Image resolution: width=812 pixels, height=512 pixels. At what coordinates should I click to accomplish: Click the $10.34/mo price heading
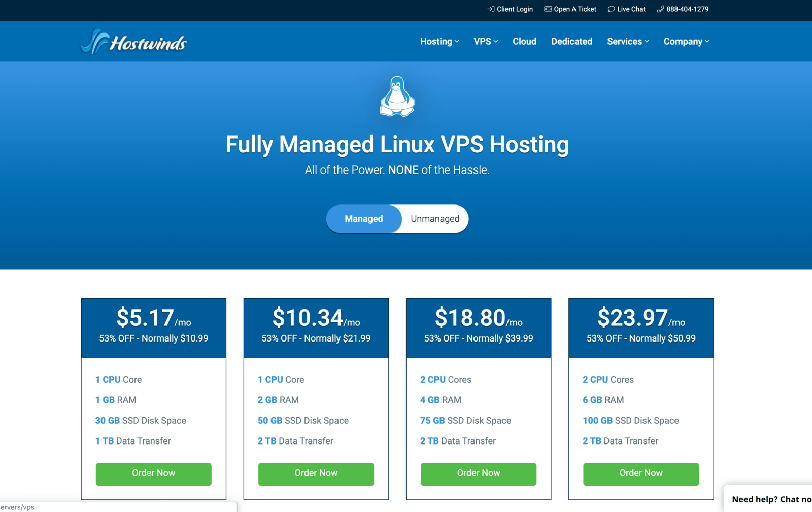316,318
